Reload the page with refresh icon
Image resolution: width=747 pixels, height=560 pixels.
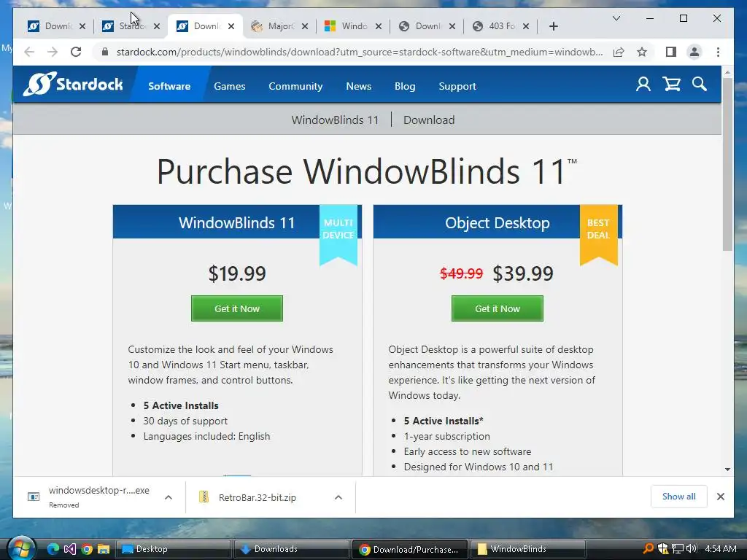[76, 52]
